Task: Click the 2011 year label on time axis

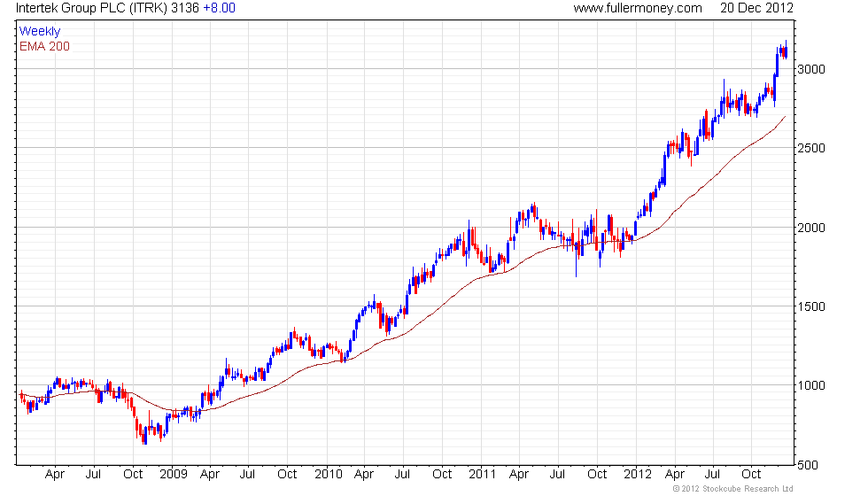Action: 482,475
